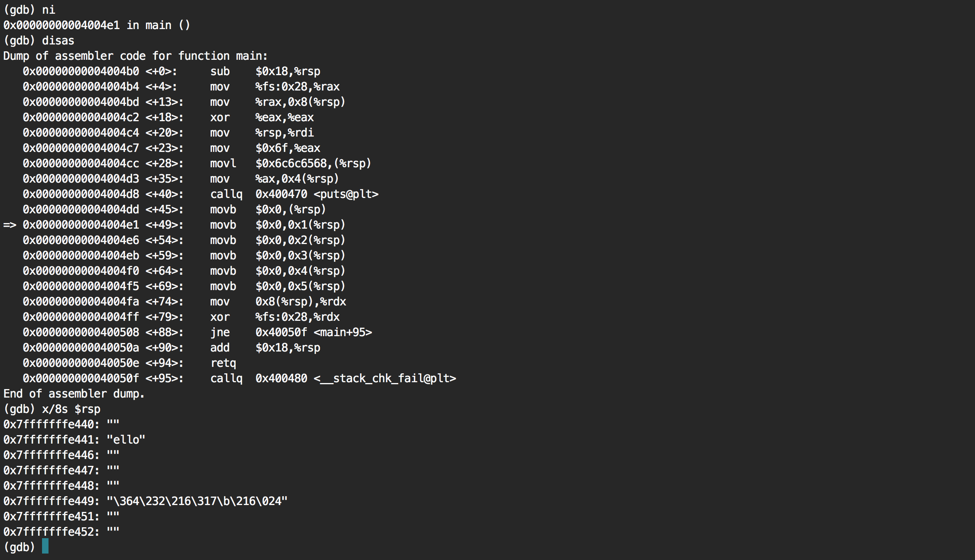This screenshot has height=560, width=975.
Task: Click the "Dump of assembler code" header line
Action: pos(135,56)
